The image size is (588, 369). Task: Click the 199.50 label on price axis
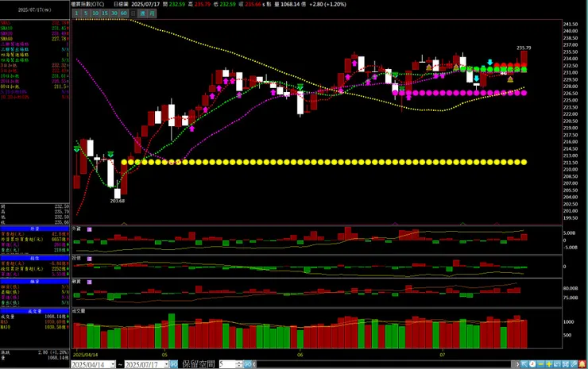point(571,218)
